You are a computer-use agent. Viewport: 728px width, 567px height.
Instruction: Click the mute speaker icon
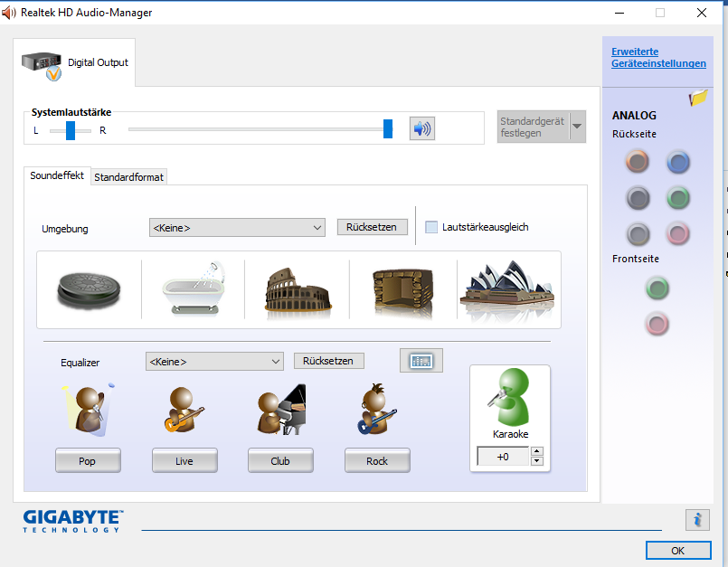421,128
